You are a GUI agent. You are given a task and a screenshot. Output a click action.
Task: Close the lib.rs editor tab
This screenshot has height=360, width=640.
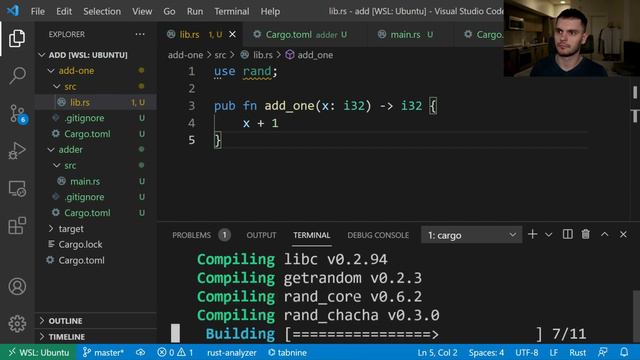pyautogui.click(x=232, y=34)
